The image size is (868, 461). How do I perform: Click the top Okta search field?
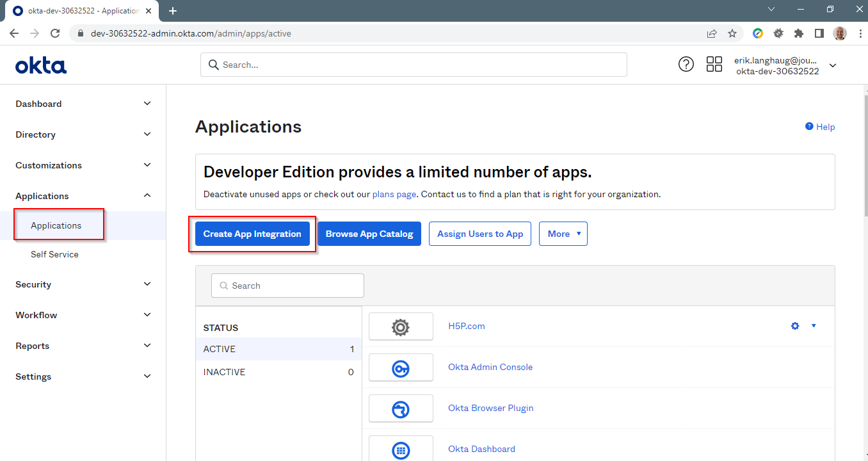click(x=414, y=65)
